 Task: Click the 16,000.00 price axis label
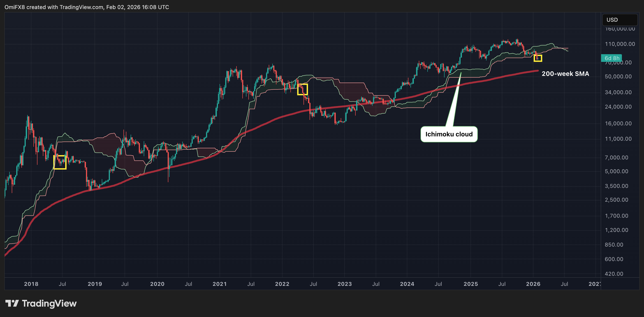pos(618,123)
